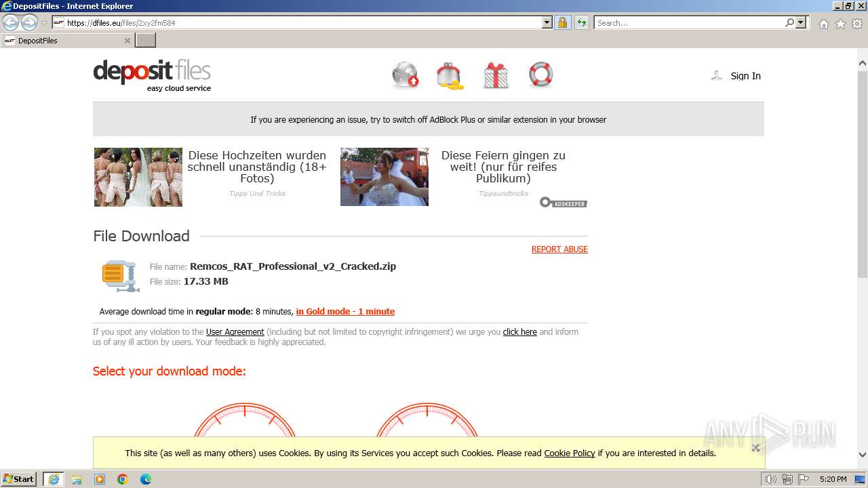Click the 'Tipps Und Tricks' ad source label
This screenshot has width=868, height=488.
click(257, 194)
